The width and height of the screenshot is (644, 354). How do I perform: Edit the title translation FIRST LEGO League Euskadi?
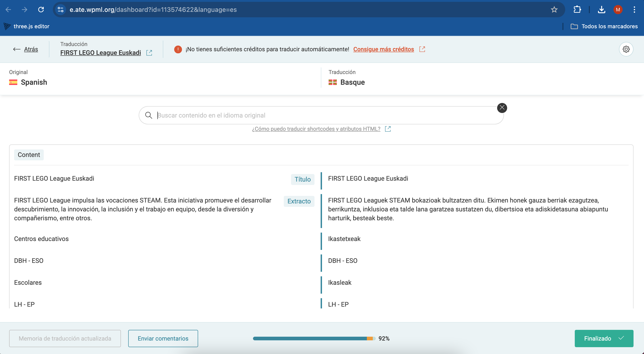(368, 179)
